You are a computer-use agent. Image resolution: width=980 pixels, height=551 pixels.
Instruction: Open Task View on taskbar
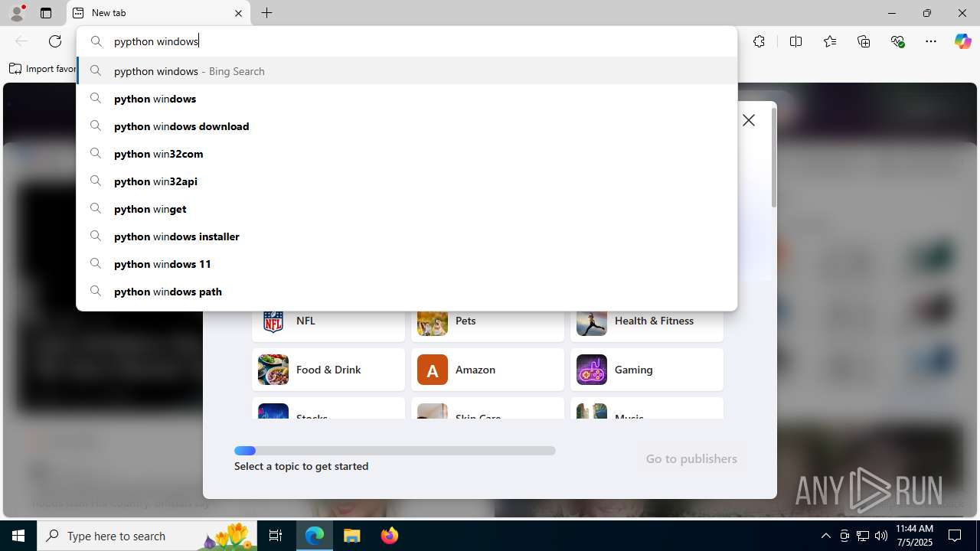276,536
